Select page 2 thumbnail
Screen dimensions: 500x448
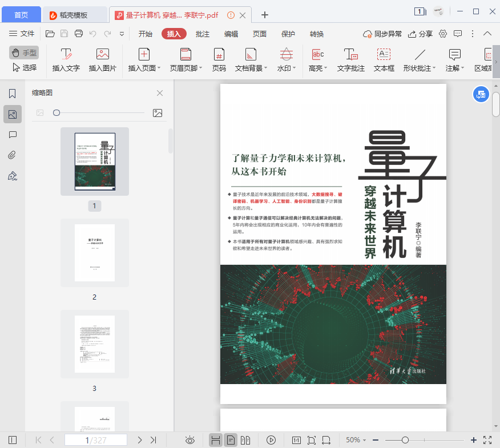pos(95,253)
